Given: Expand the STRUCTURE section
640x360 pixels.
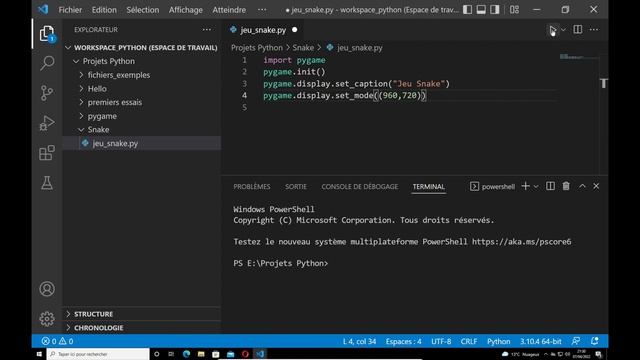Looking at the screenshot, I should 142,314.
